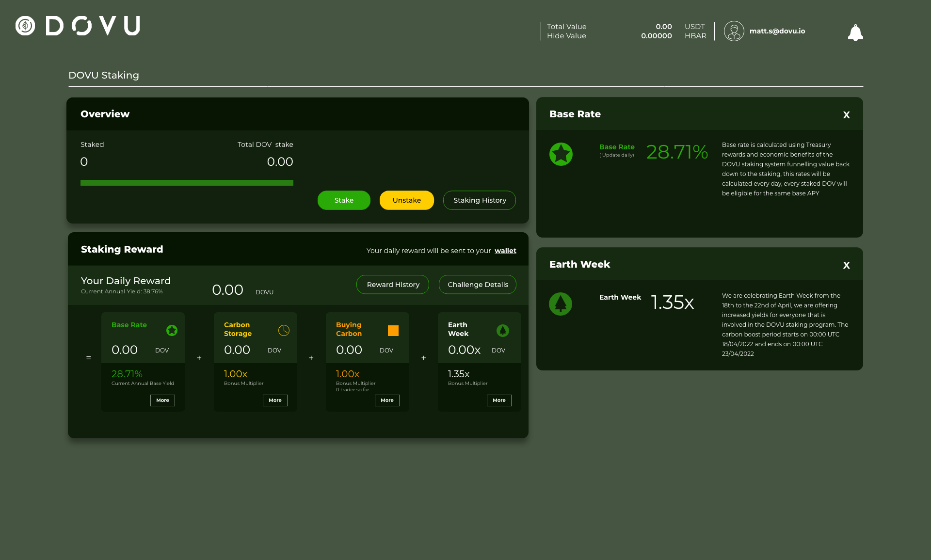Dismiss the Base Rate info panel
The width and height of the screenshot is (931, 560).
[x=847, y=115]
